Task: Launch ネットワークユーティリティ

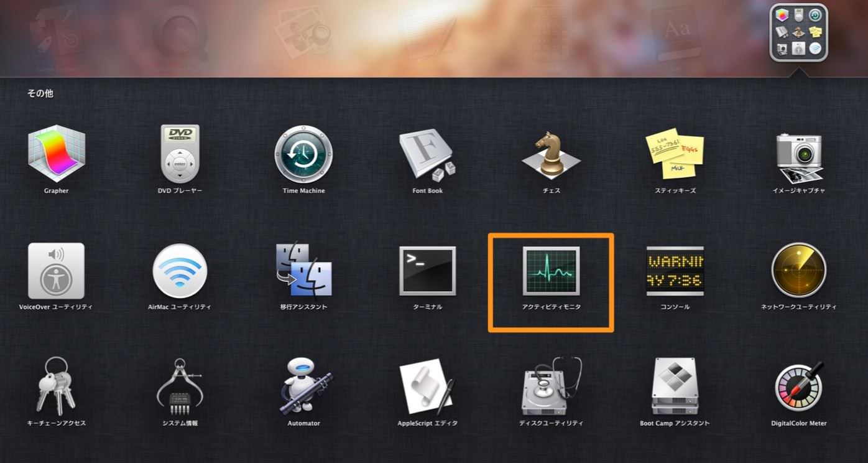Action: 799,271
